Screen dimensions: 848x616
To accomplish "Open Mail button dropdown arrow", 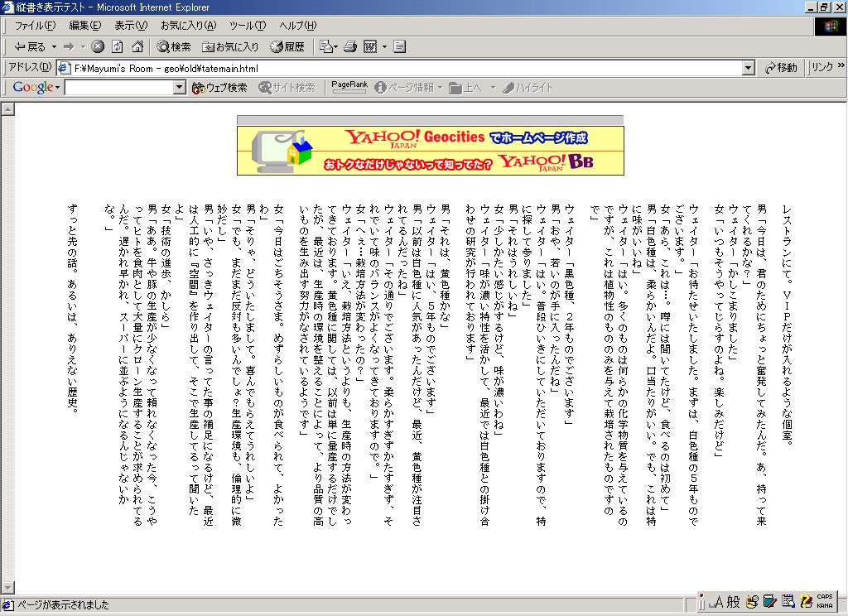I will (336, 47).
